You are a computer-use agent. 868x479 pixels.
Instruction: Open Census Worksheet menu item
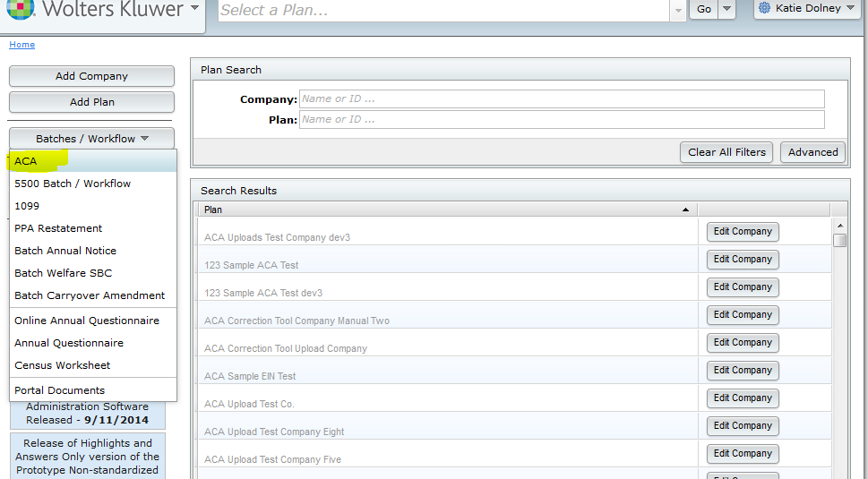click(93, 365)
